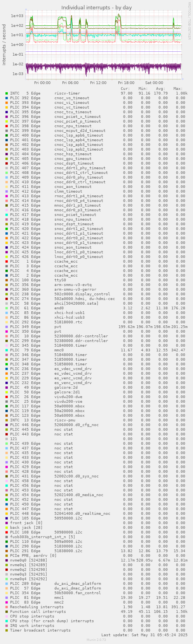Select the 'Individual interrupts - by day' title
This screenshot has width=193, height=644.
tap(97, 8)
